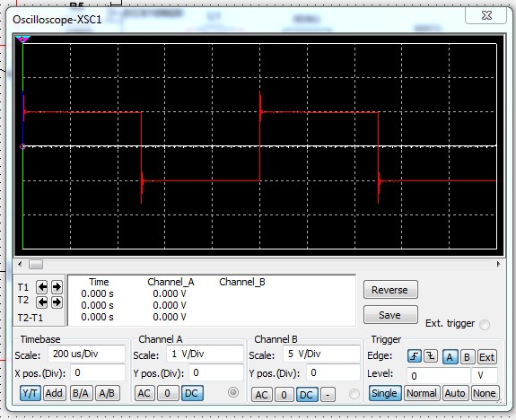
Task: Set trigger source to channel A
Action: 450,357
